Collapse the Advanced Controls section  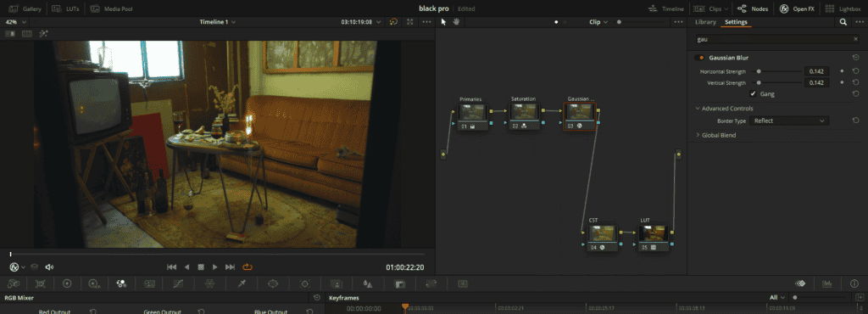pyautogui.click(x=724, y=109)
